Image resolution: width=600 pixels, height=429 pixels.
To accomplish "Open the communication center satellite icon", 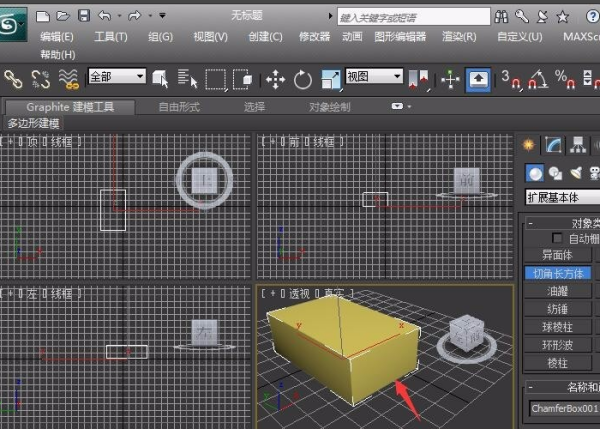I will (x=542, y=16).
